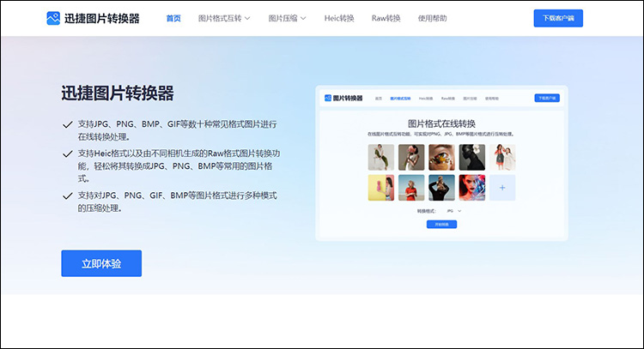Click the checkmark icon beside Heic格式 line
The width and height of the screenshot is (644, 349).
[68, 153]
